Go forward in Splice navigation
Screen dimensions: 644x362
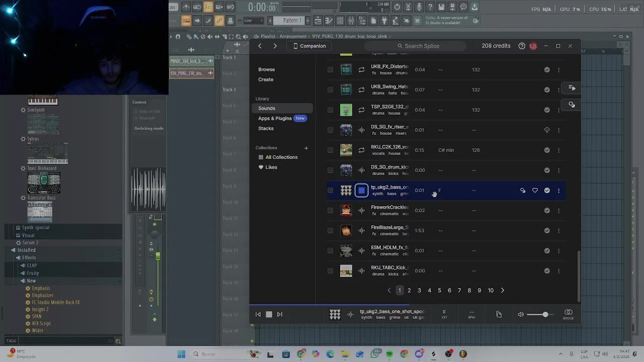pyautogui.click(x=275, y=46)
